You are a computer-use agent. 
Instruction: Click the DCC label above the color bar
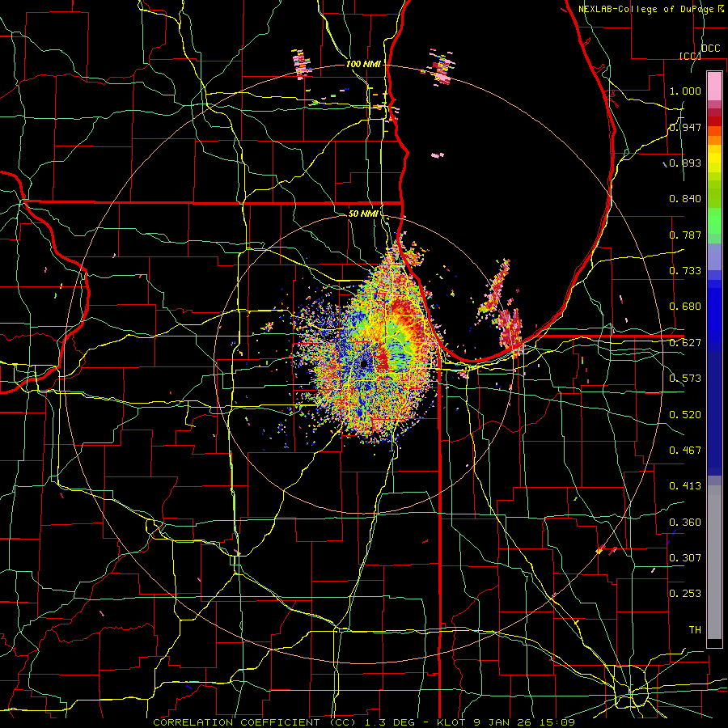pos(710,49)
